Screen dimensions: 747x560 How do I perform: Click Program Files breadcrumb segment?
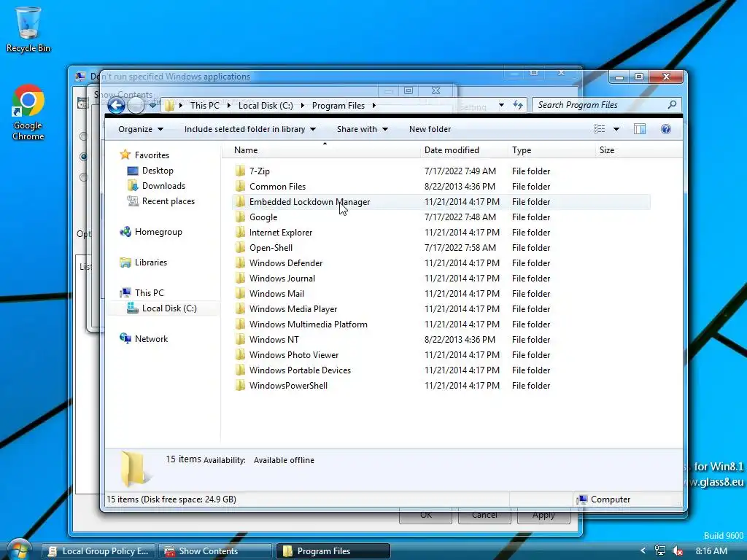pos(338,106)
